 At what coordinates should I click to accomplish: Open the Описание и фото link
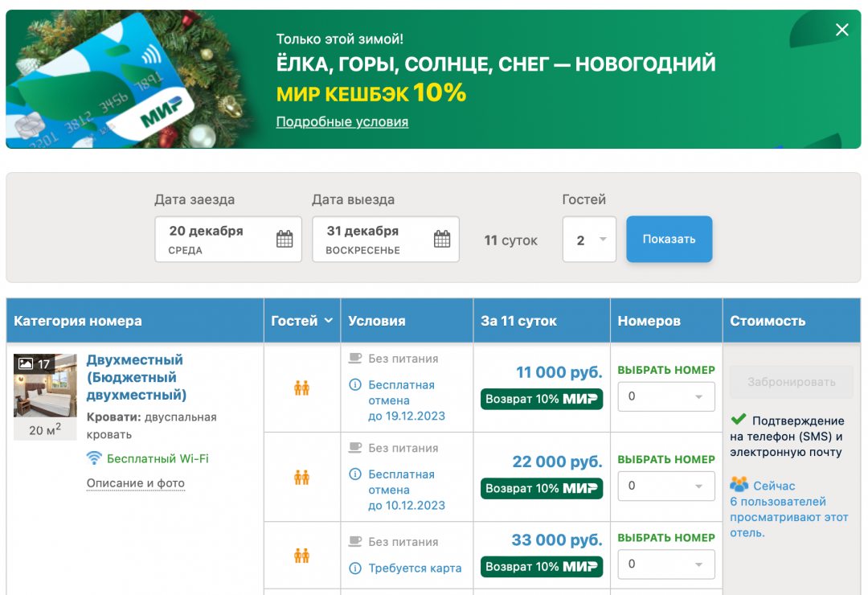click(136, 483)
